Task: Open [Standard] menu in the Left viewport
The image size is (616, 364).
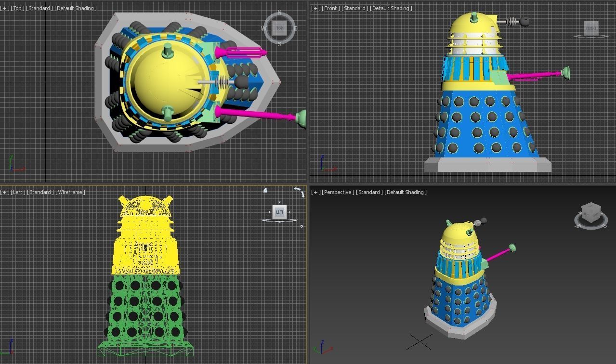Action: coord(40,192)
